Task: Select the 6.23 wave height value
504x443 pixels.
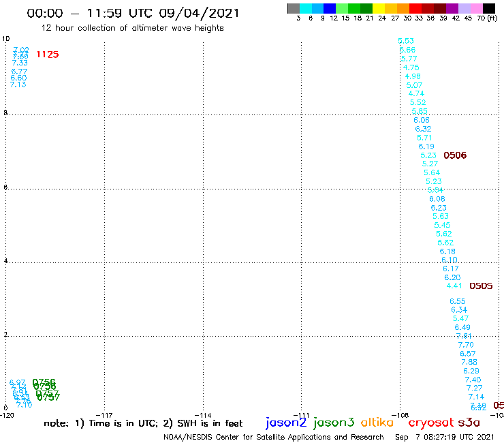Action: coord(439,208)
